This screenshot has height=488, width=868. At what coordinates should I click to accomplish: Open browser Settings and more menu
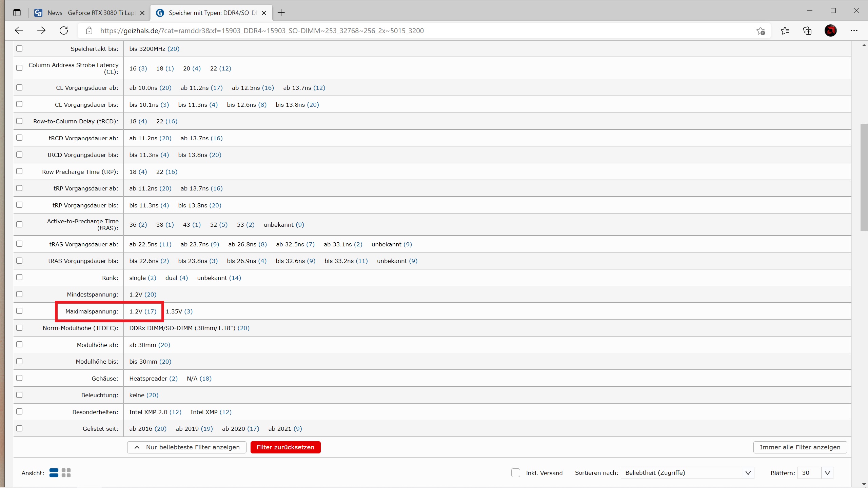click(x=854, y=31)
